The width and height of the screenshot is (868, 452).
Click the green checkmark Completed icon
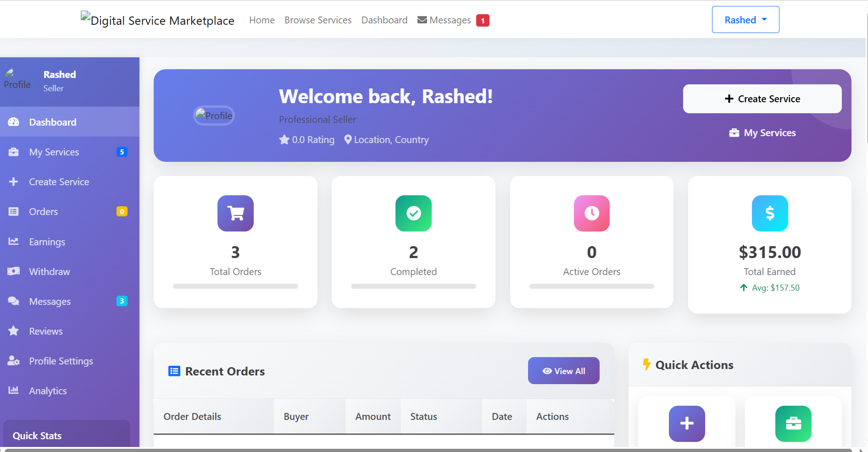[x=413, y=213]
